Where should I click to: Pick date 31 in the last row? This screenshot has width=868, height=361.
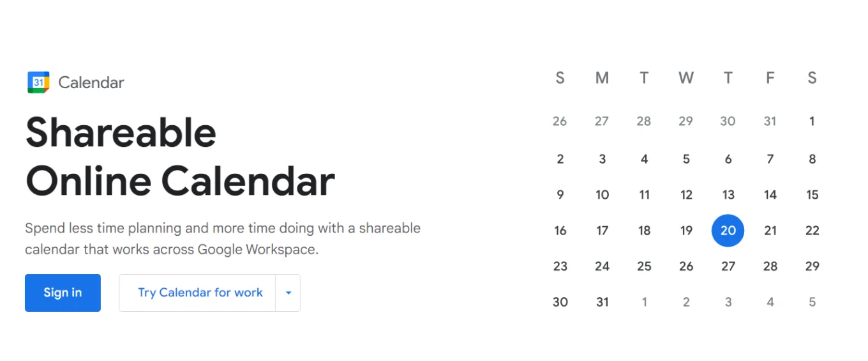click(602, 302)
